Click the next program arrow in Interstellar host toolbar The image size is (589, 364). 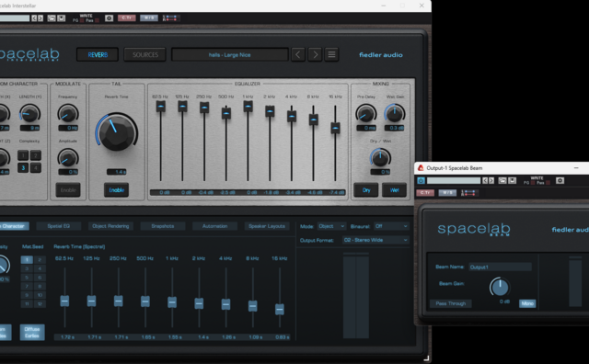40,18
